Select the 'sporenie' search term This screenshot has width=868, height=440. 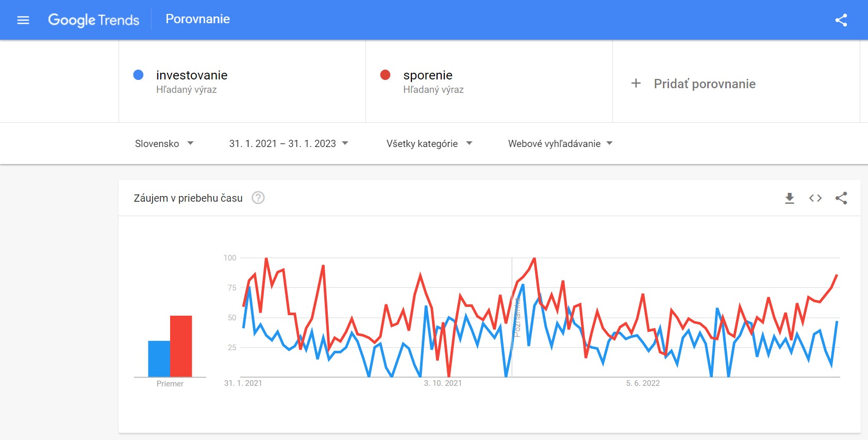coord(427,75)
